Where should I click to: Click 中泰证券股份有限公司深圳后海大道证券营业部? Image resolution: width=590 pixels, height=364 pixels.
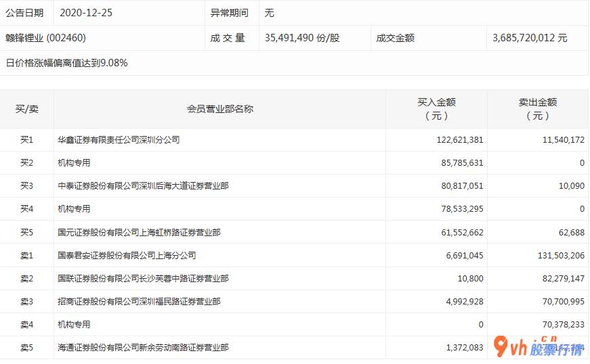click(143, 185)
